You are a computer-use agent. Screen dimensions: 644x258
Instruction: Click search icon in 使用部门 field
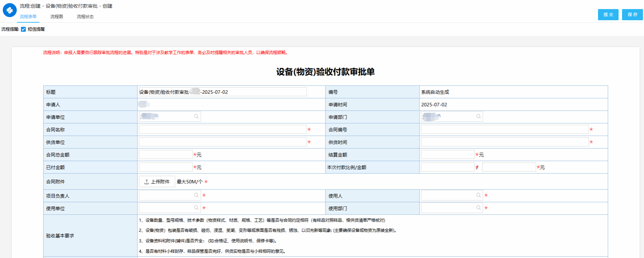pos(478,208)
